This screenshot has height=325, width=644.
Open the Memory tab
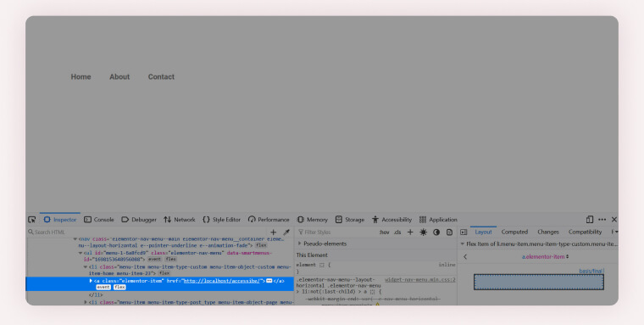coord(313,219)
